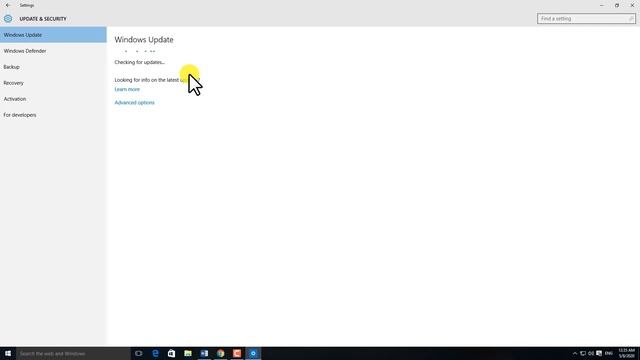Viewport: 640px width, 360px height.
Task: Click the taskbar Search the web and Windows box
Action: pos(73,353)
